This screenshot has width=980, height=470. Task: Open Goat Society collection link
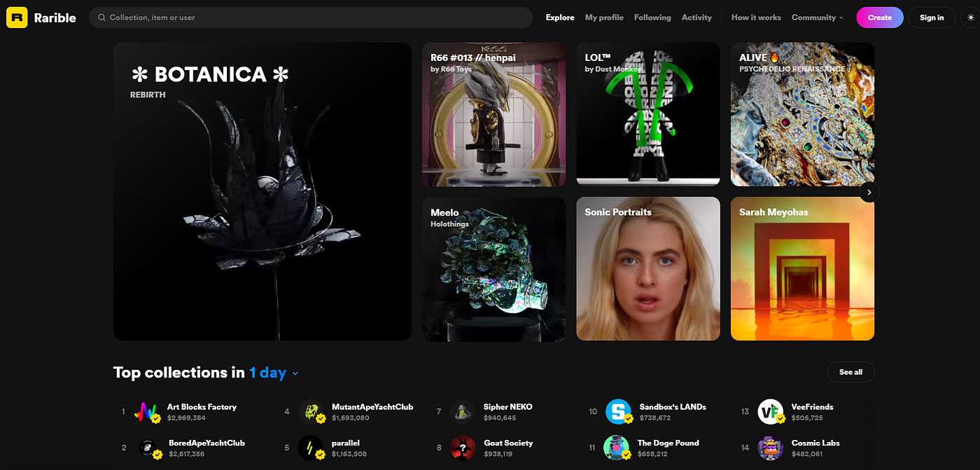tap(508, 443)
